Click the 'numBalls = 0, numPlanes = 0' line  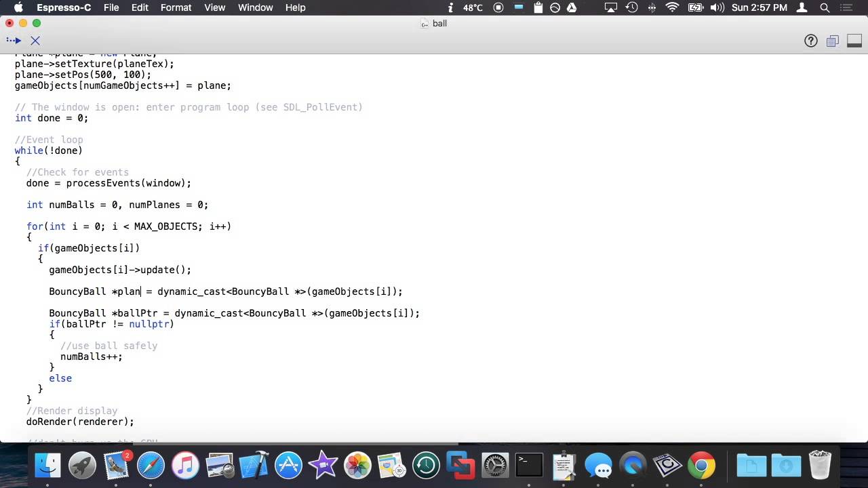117,205
